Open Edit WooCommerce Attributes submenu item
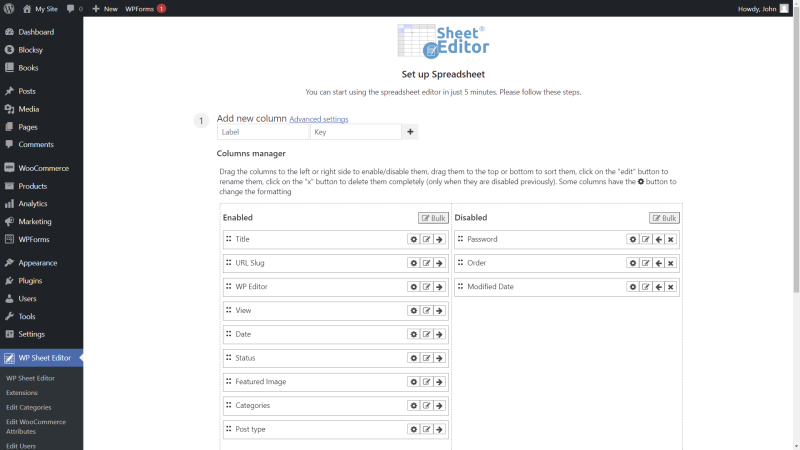The image size is (800, 450). (x=36, y=427)
